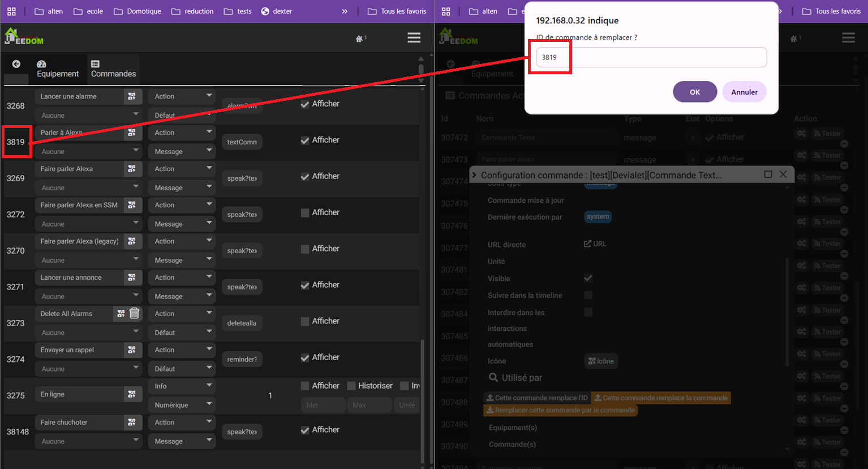Image resolution: width=868 pixels, height=469 pixels.
Task: Choose icon for Faire parler Alexa (legacy)
Action: (132, 241)
